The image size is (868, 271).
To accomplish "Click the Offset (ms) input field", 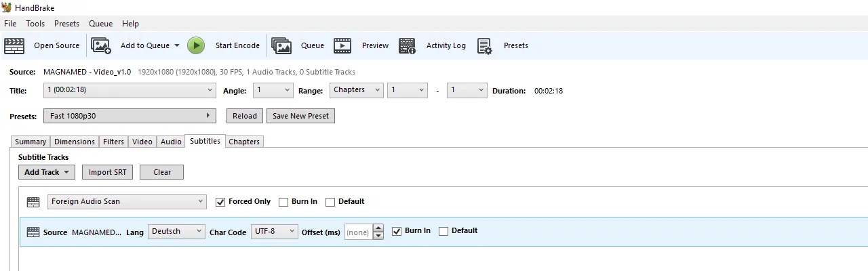I will (358, 232).
